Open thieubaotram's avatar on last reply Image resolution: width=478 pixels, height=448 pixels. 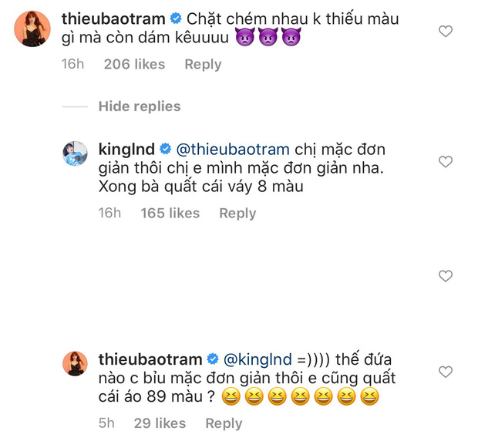pos(76,363)
